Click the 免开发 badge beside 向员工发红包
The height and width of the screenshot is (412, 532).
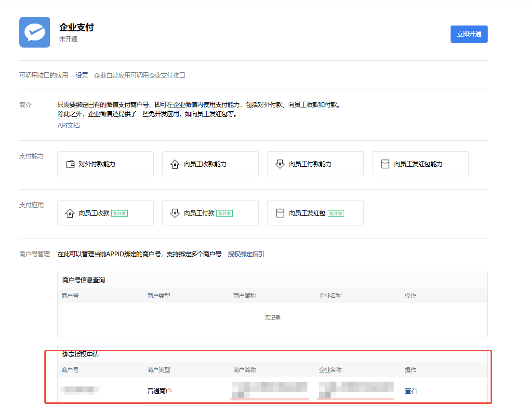pos(336,213)
